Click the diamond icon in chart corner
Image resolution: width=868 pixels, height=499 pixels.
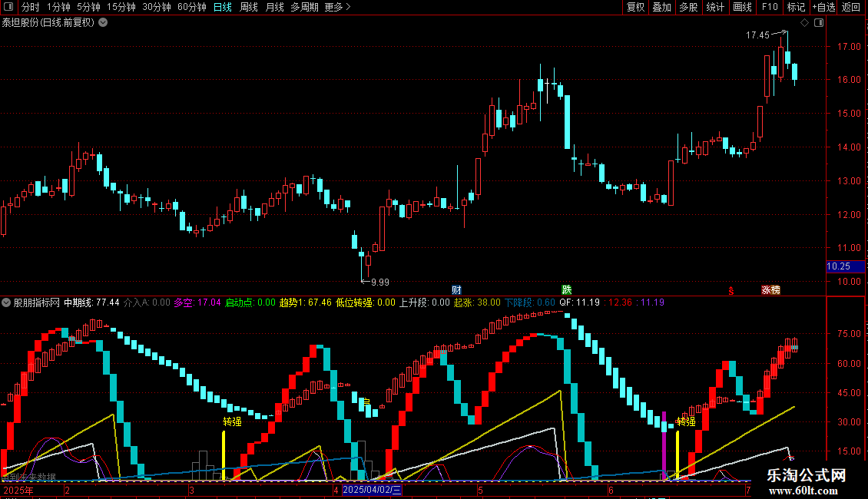pyautogui.click(x=805, y=23)
